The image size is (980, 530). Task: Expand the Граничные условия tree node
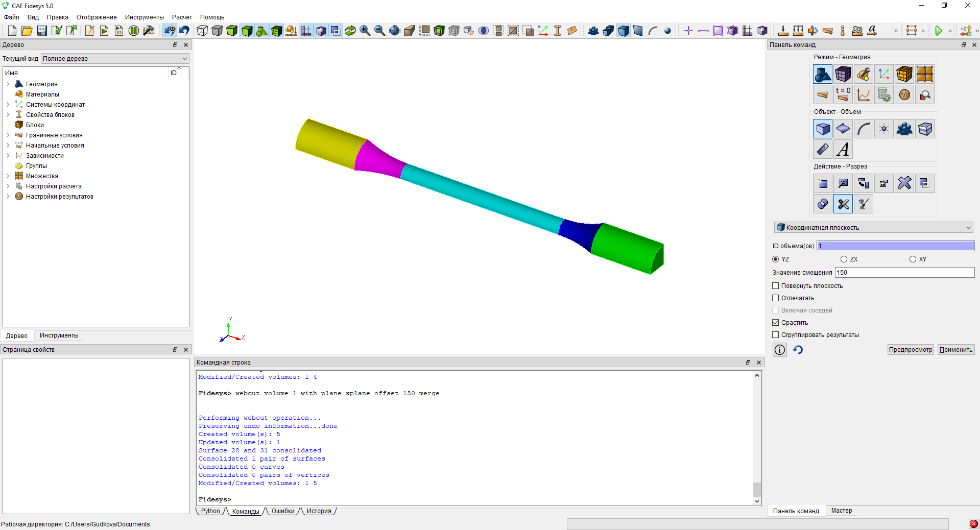click(8, 135)
